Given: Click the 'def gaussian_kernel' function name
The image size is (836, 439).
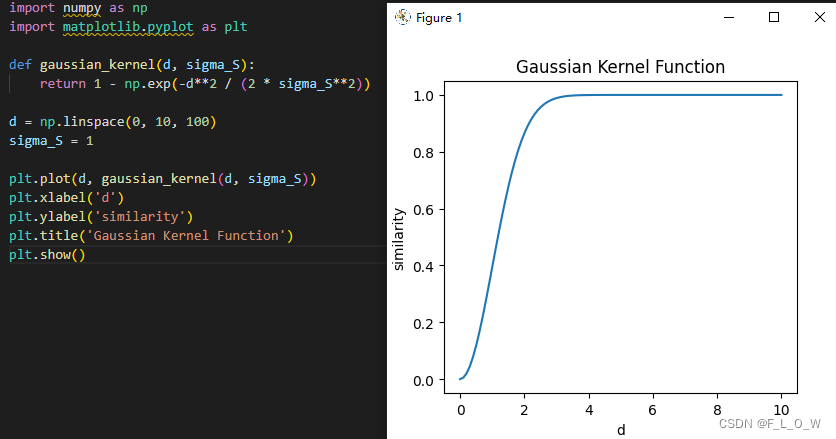Looking at the screenshot, I should tap(97, 65).
